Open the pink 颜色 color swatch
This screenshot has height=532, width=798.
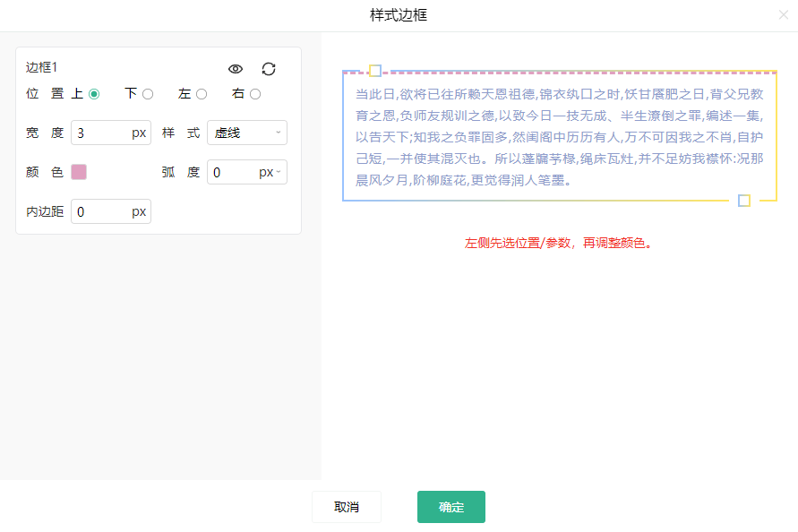click(x=79, y=172)
